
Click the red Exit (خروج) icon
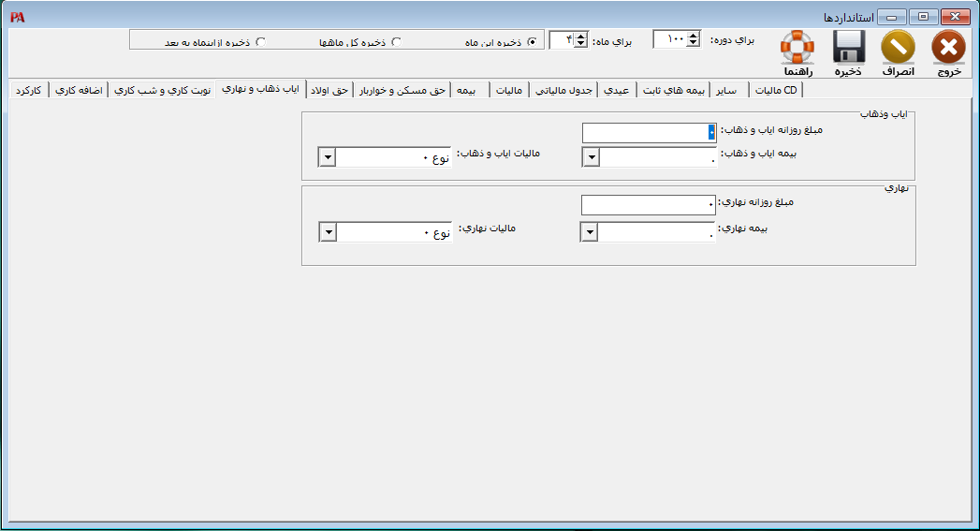click(948, 47)
